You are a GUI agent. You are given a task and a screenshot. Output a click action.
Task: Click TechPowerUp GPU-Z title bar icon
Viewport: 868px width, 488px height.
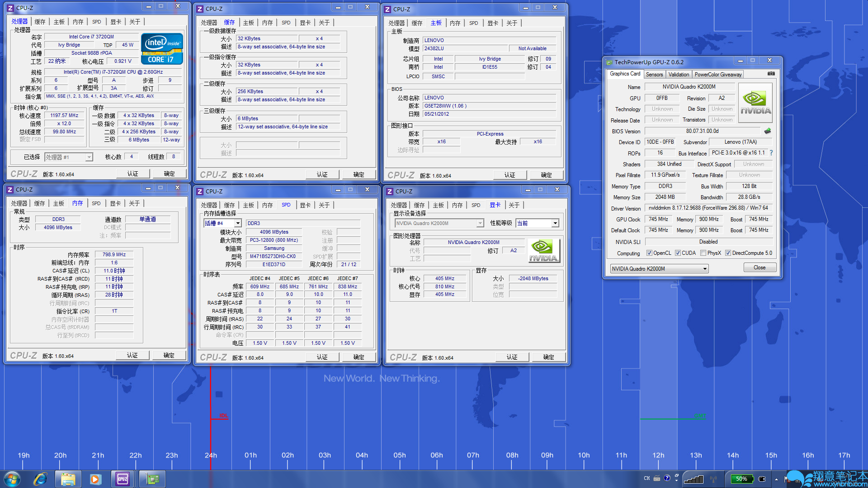coord(609,62)
